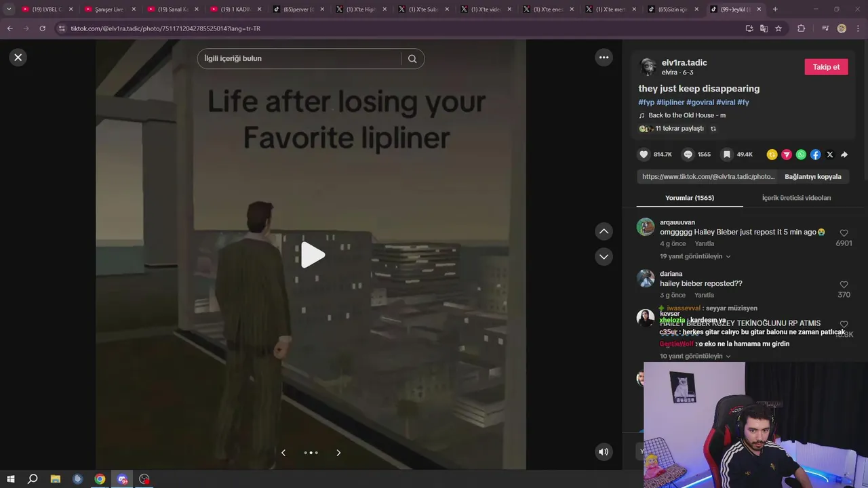The width and height of the screenshot is (868, 488).
Task: Close the TikTok photo viewer
Action: point(18,58)
